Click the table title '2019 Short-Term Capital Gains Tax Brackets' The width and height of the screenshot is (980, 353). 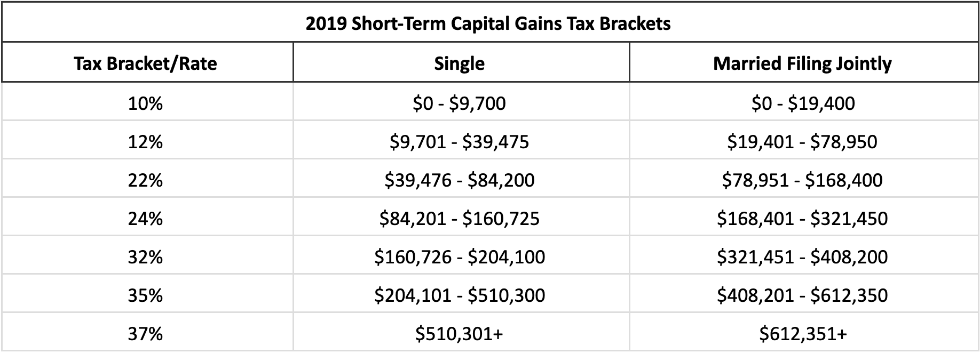pyautogui.click(x=488, y=24)
